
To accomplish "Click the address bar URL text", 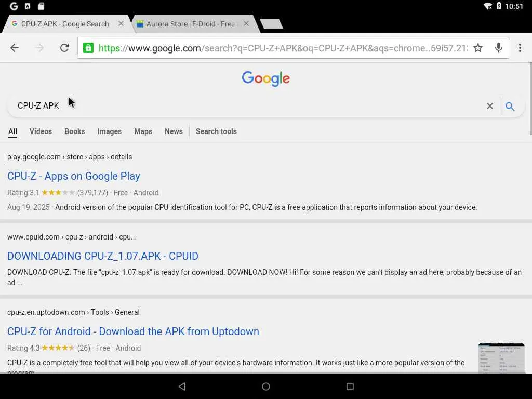I will click(x=283, y=48).
